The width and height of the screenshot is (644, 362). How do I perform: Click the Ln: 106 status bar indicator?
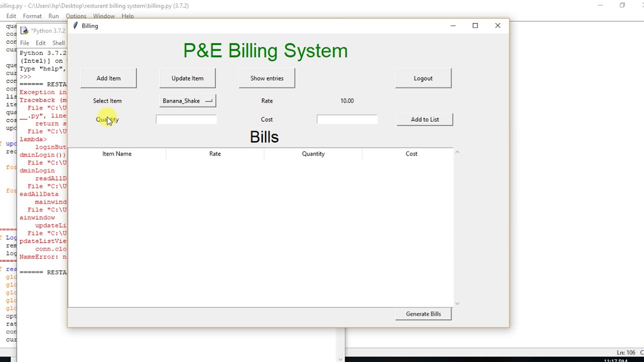tap(626, 353)
